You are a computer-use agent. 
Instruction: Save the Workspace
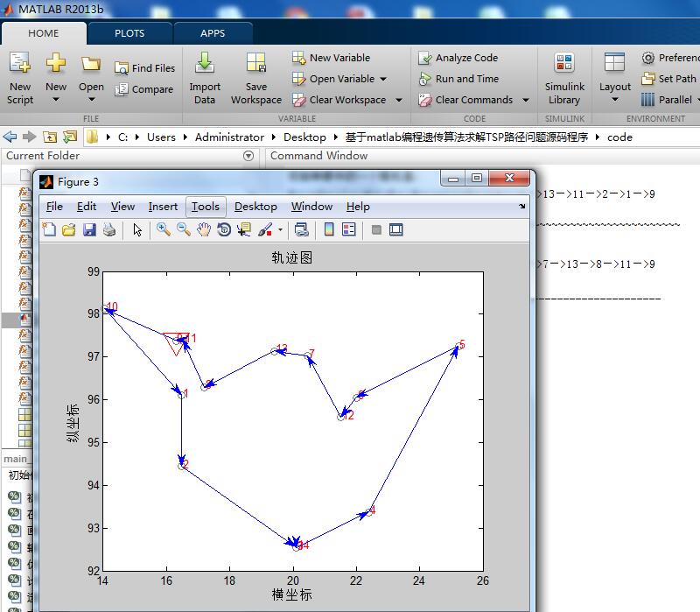tap(256, 78)
